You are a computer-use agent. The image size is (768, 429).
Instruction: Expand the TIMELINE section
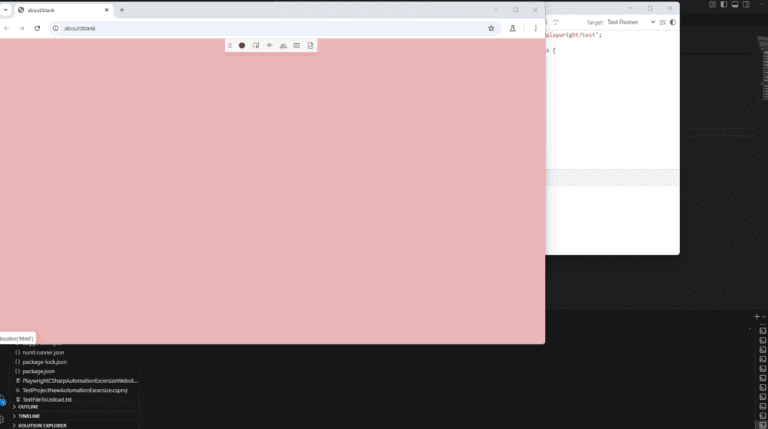click(x=29, y=416)
